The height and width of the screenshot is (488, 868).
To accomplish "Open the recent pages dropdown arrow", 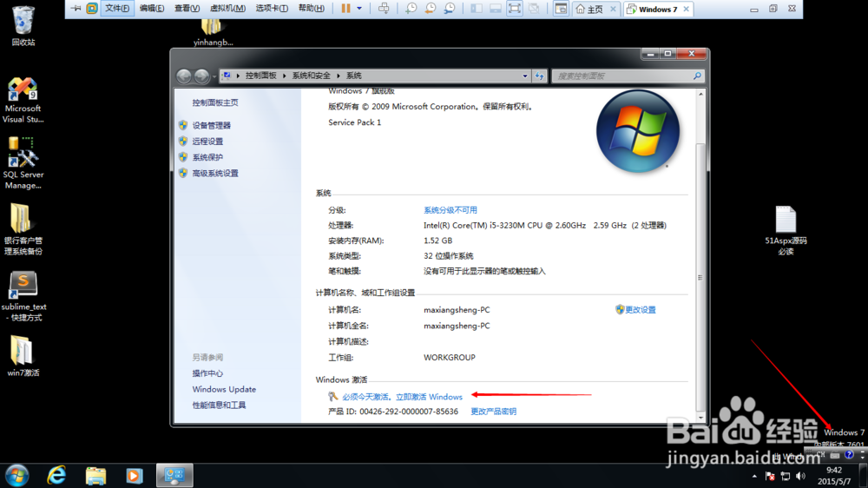I will [214, 76].
